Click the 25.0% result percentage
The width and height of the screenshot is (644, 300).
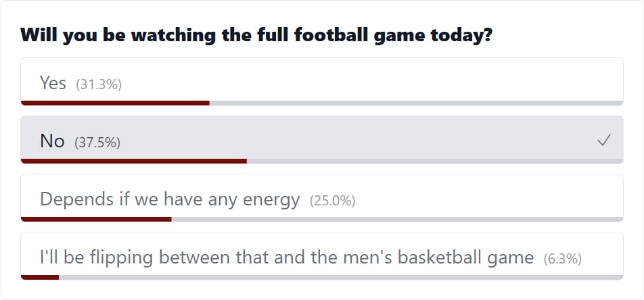click(332, 201)
